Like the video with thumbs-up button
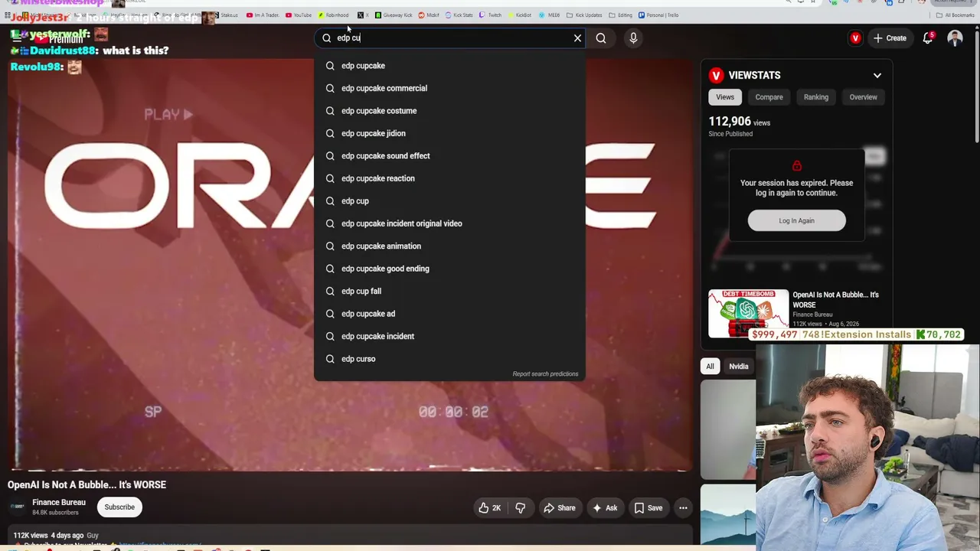980x551 pixels. pyautogui.click(x=489, y=508)
